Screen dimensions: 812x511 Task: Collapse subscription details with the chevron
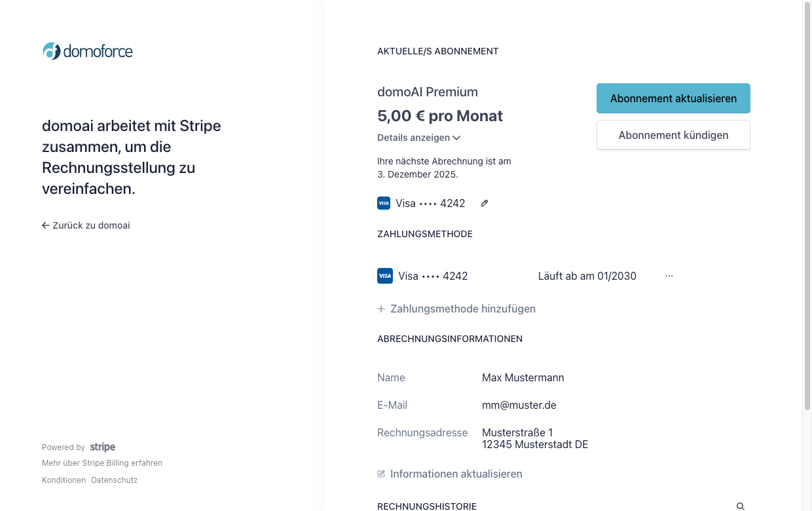coord(457,138)
